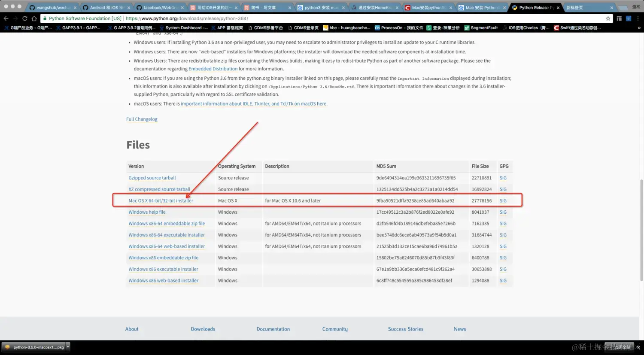Viewport: 644px width, 355px height.
Task: Bookmark this page with the star icon
Action: point(608,18)
